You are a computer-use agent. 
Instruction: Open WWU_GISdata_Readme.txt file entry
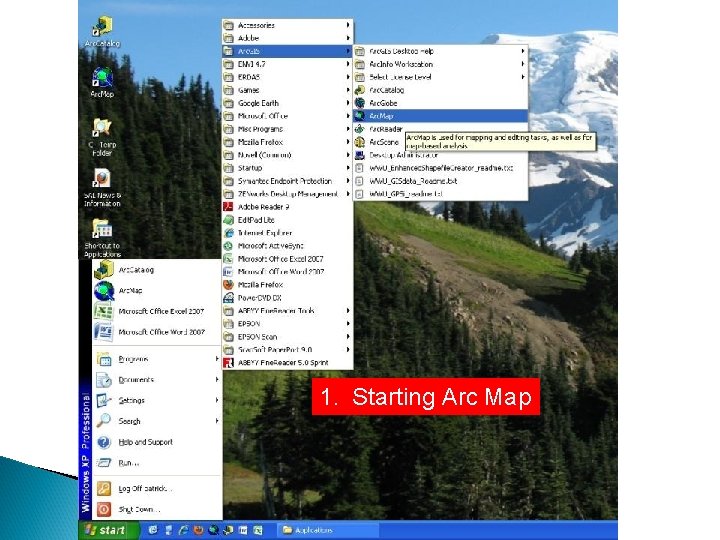[440, 181]
